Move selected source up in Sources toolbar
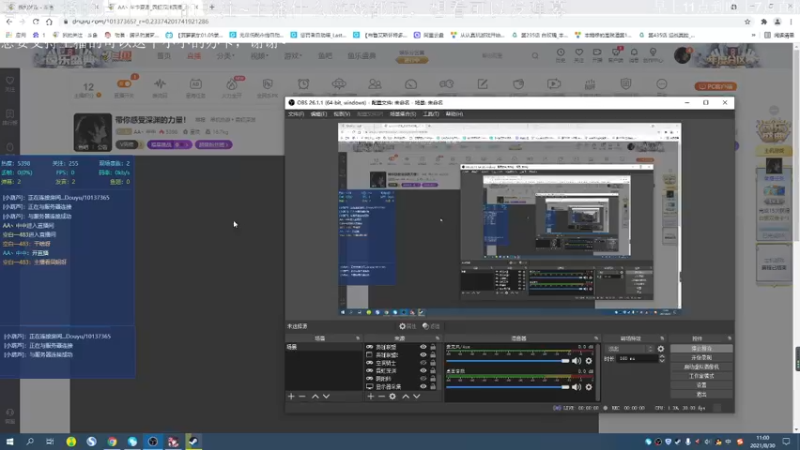800x450 pixels. pyautogui.click(x=406, y=396)
